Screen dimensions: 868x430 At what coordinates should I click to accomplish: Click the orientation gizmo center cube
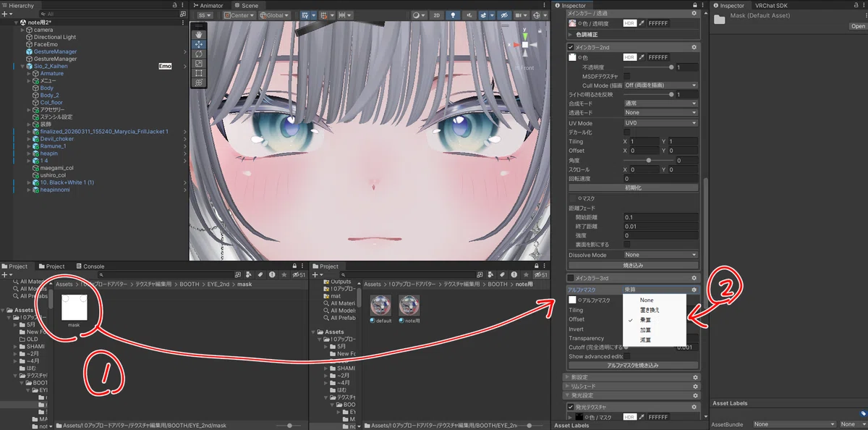pos(525,45)
